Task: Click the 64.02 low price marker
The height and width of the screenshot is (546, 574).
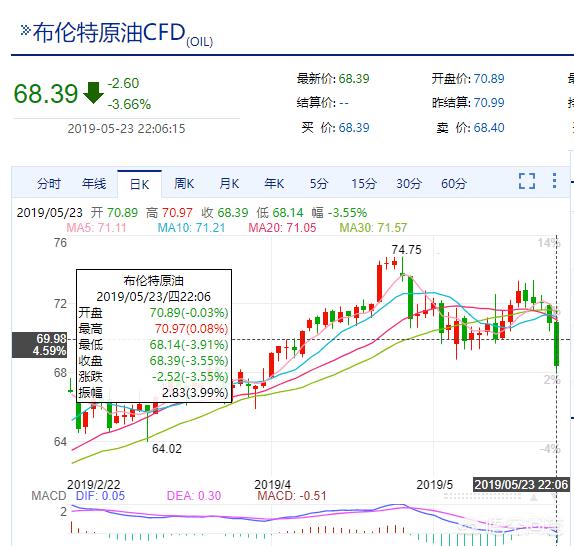Action: coord(167,449)
